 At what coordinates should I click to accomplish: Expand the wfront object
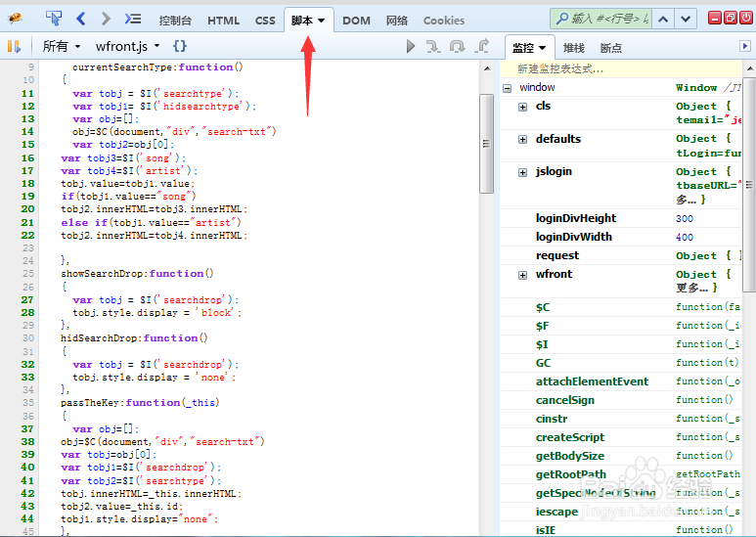coord(522,275)
